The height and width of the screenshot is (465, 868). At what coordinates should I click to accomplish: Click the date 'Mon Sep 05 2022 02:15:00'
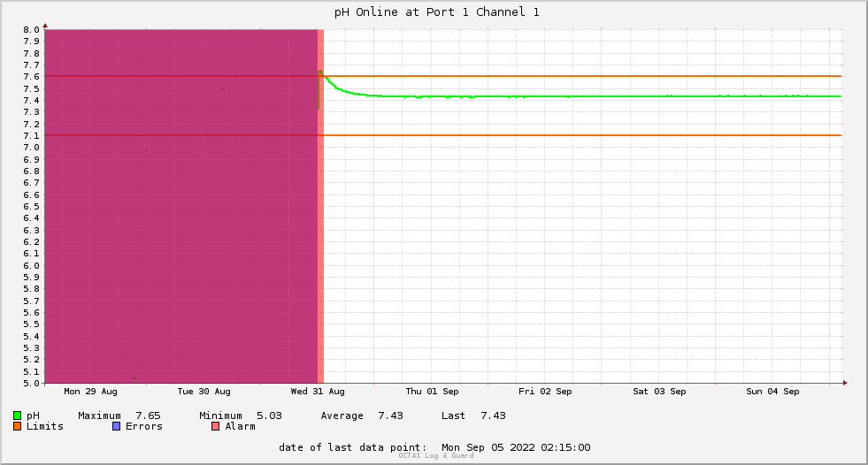(x=516, y=447)
